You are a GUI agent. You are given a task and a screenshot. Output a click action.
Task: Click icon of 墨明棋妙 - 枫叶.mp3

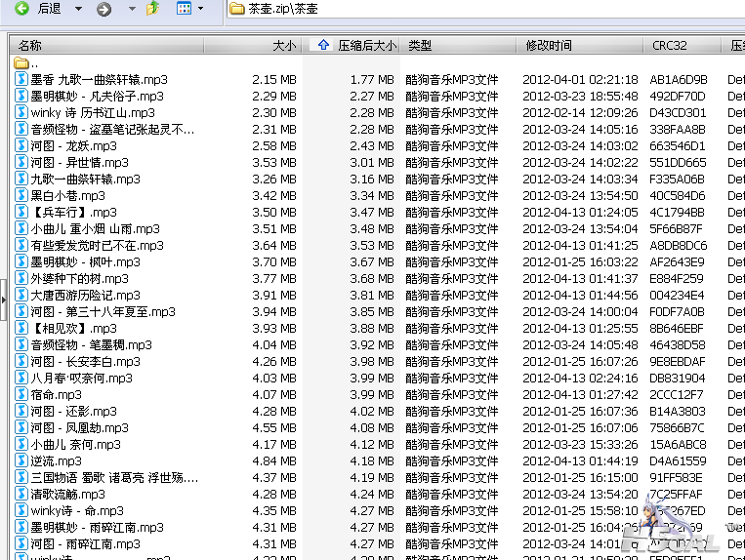click(x=21, y=262)
